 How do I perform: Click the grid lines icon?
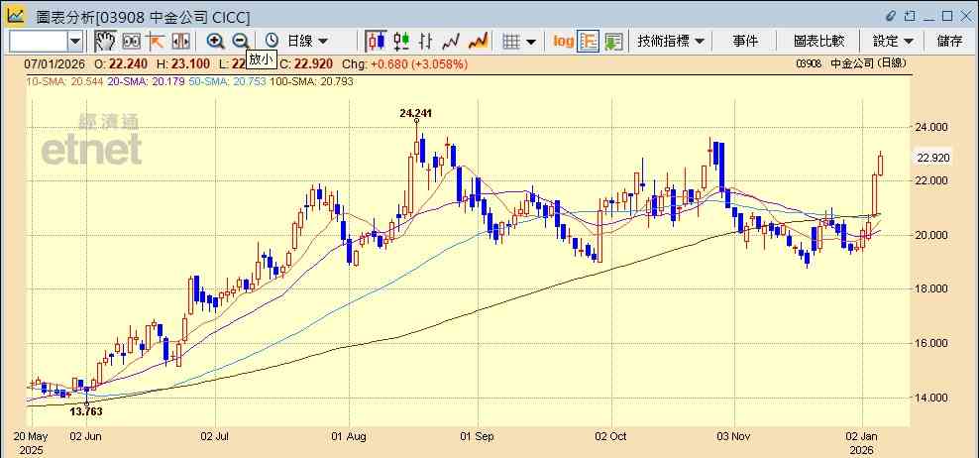[x=512, y=42]
